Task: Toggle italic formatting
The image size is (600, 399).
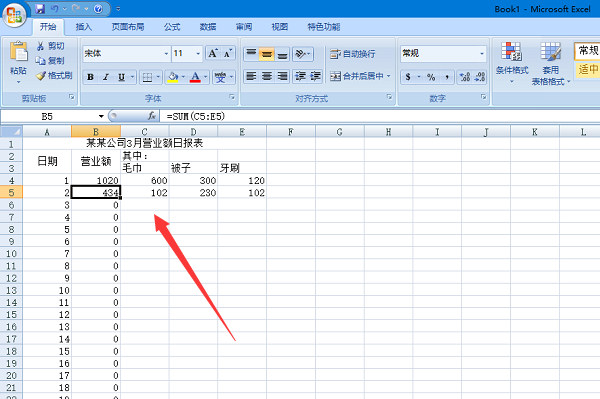Action: click(106, 77)
